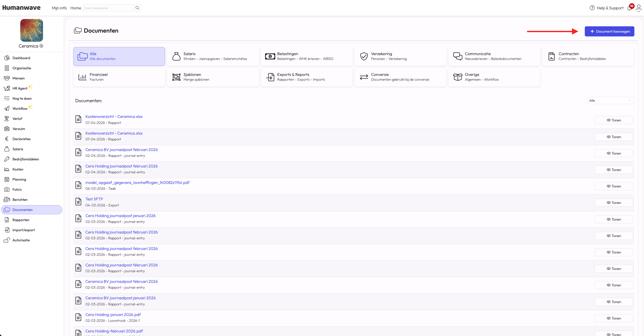Open the Sjablonen merge templates category
This screenshot has height=336, width=644.
[213, 77]
